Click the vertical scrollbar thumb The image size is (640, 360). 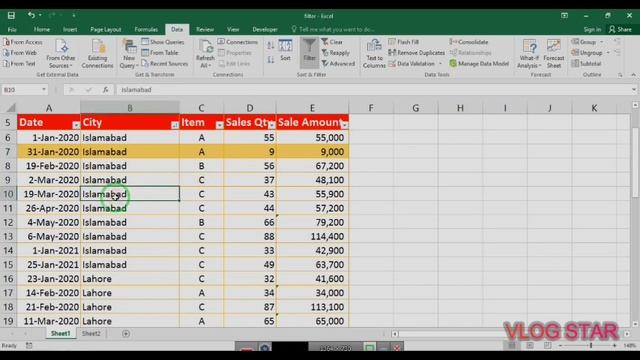pyautogui.click(x=635, y=162)
